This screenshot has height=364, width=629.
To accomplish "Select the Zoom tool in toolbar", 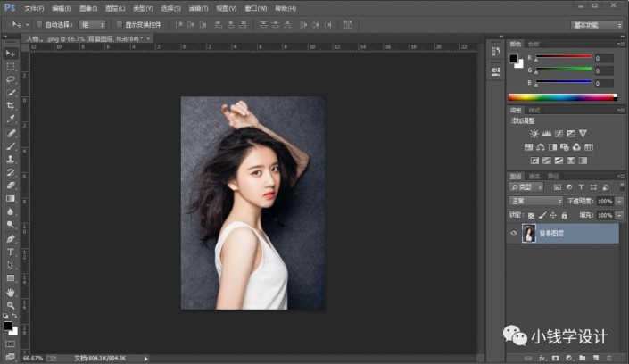I will [x=11, y=305].
